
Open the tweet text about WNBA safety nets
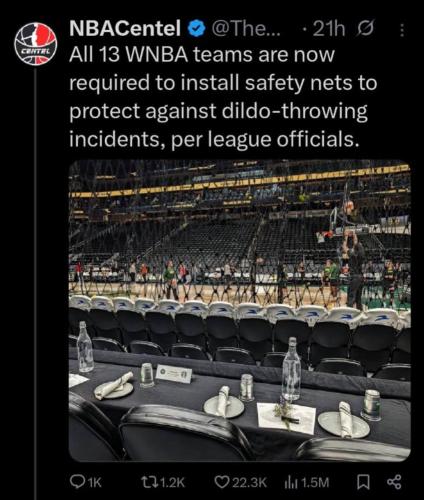pos(223,97)
